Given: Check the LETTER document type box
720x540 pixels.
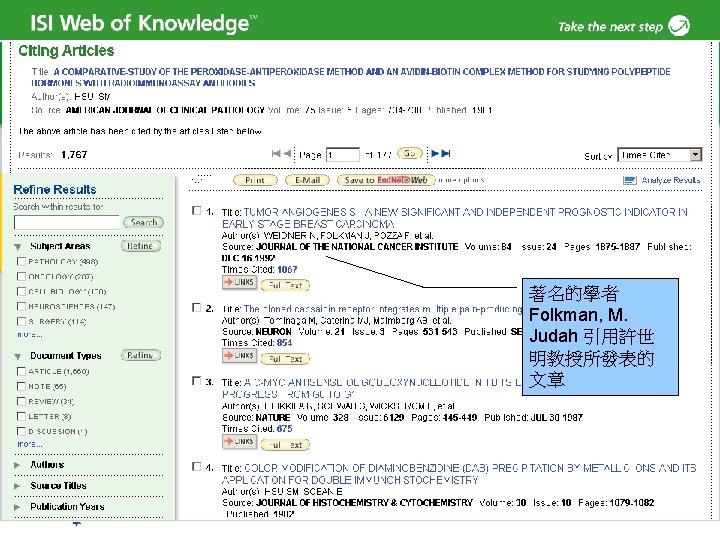Looking at the screenshot, I should pyautogui.click(x=21, y=416).
